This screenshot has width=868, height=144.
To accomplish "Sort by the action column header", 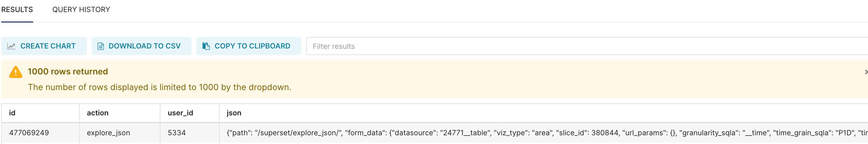I will click(x=97, y=113).
